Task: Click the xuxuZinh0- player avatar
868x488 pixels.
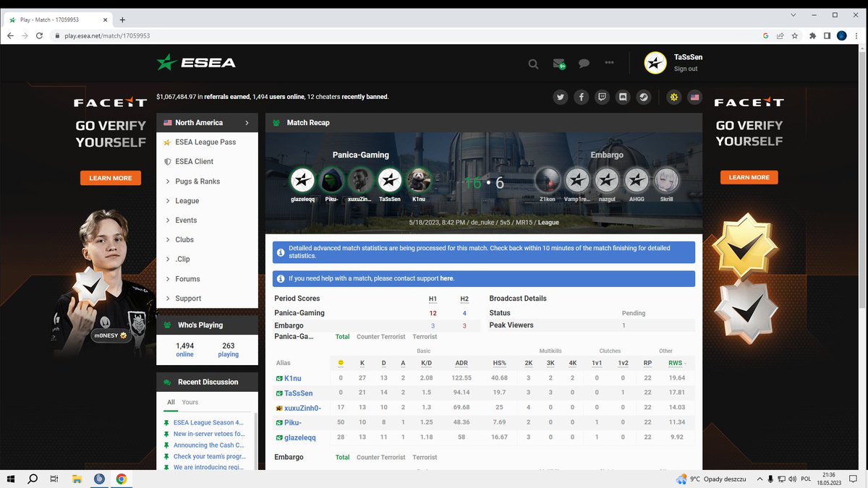Action: pyautogui.click(x=361, y=180)
